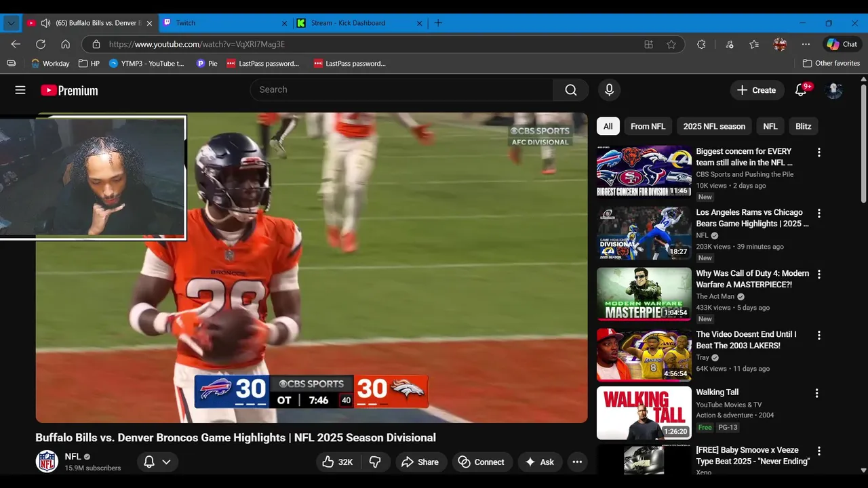Open options for Baby Smoove type beat
Screen dimensions: 868x488
pyautogui.click(x=818, y=451)
